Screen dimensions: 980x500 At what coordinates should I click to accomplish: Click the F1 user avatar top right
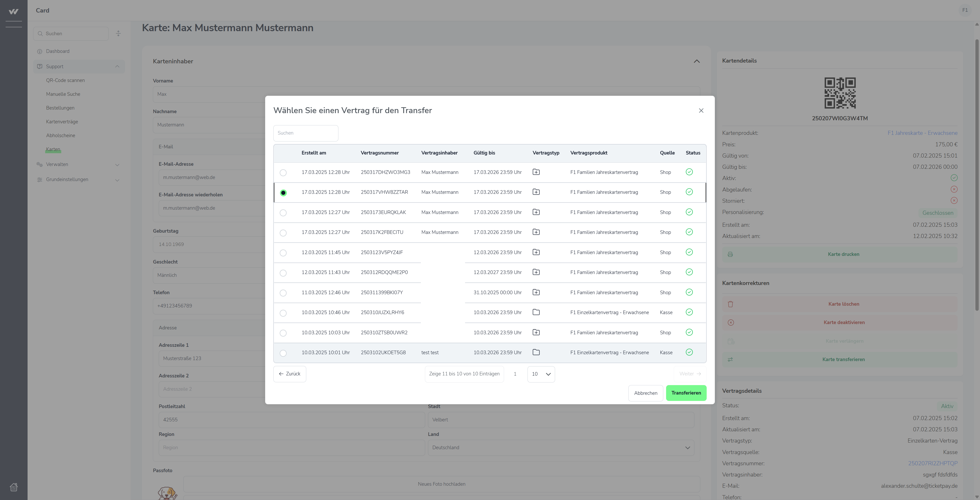[x=965, y=10]
